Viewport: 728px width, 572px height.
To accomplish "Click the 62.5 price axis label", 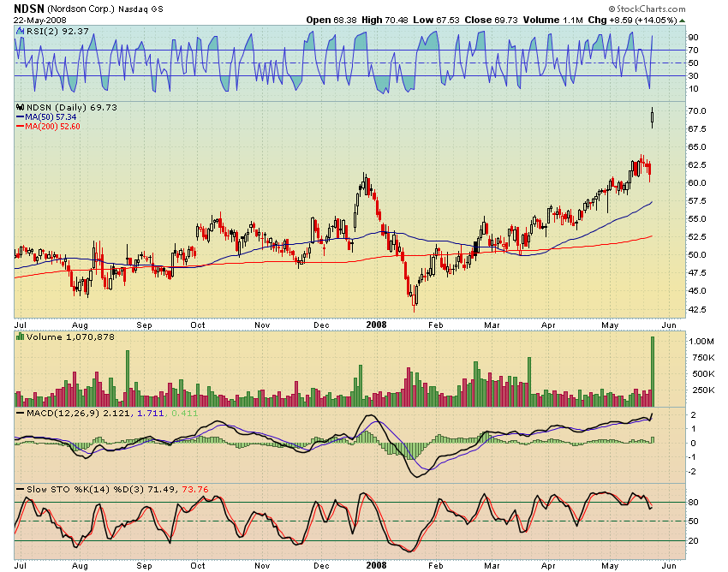I will pos(696,164).
